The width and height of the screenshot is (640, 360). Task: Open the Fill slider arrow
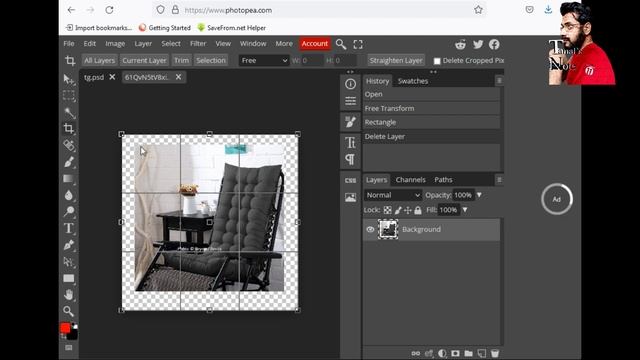point(464,210)
